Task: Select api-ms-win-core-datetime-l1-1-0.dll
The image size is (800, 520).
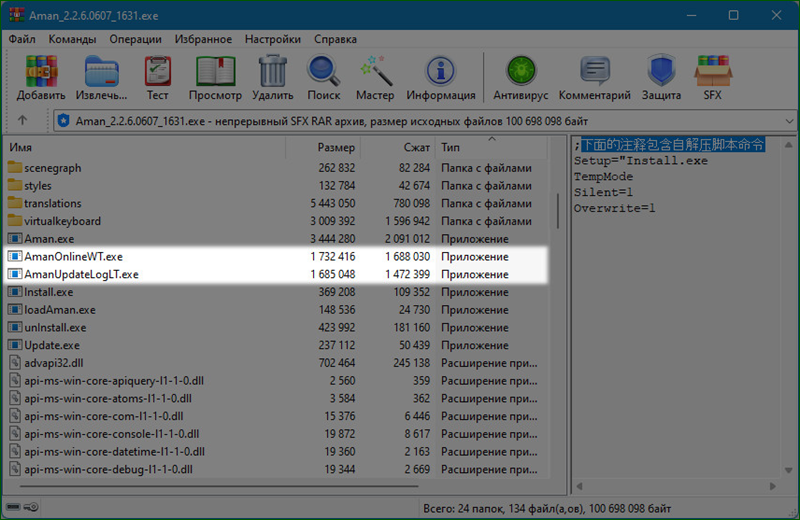Action: pos(114,452)
